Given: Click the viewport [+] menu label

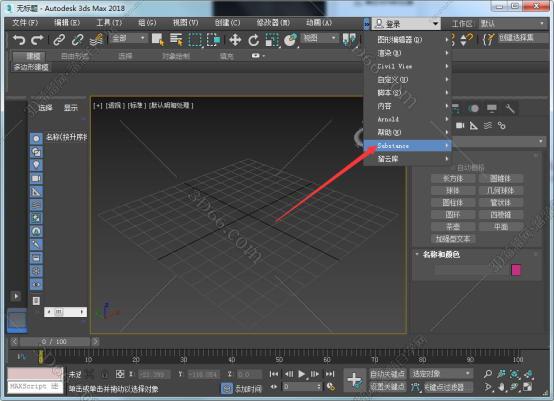Looking at the screenshot, I should click(x=98, y=105).
